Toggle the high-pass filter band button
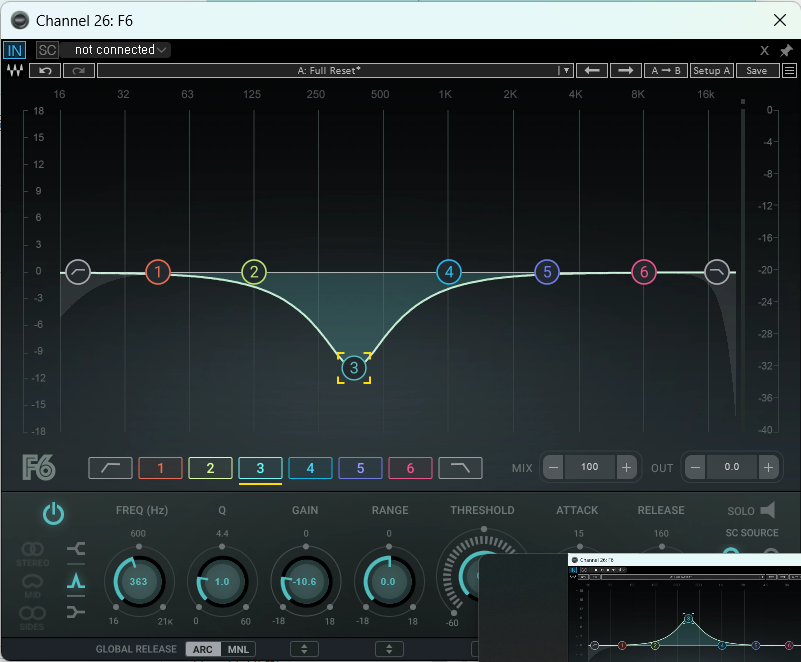Screen dimensions: 801x662 click(110, 467)
